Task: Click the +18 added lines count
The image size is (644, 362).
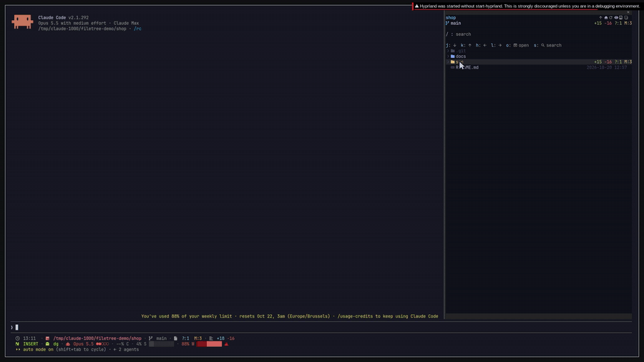Action: (220, 338)
